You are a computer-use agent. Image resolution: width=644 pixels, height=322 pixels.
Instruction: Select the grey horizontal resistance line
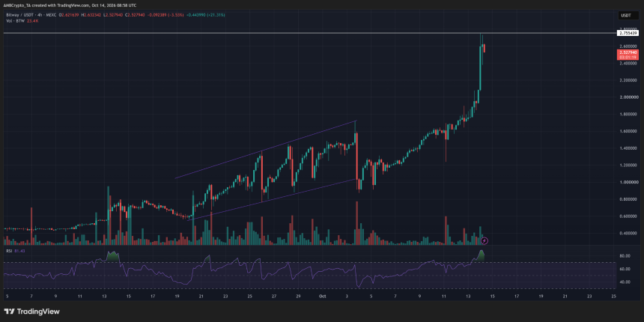(x=309, y=33)
